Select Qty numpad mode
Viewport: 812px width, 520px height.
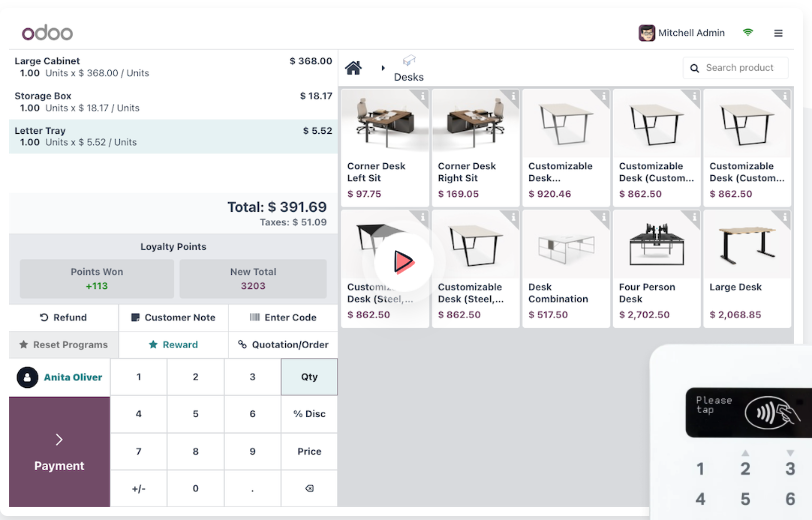click(x=309, y=377)
